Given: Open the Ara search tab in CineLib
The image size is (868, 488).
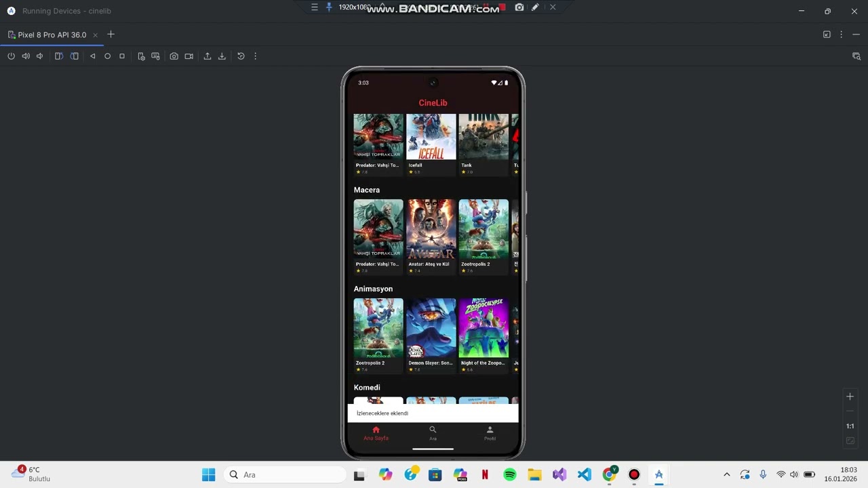Looking at the screenshot, I should (433, 433).
